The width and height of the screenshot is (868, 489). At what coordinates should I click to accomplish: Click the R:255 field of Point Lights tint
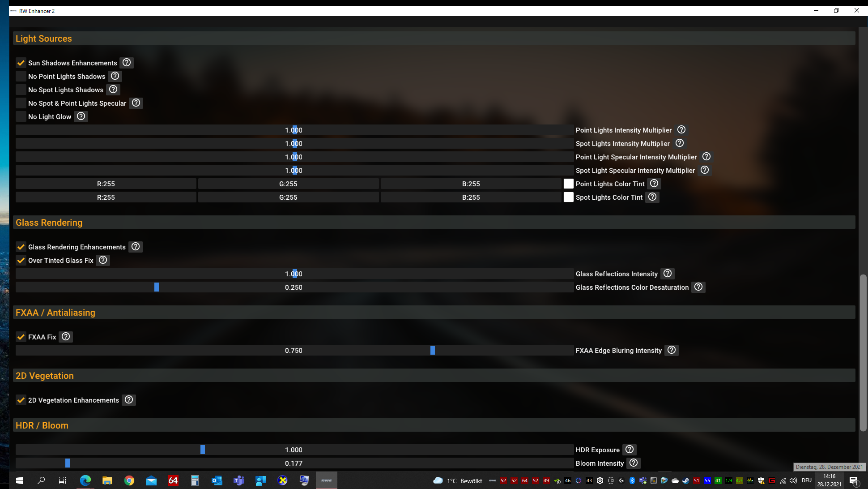point(106,184)
